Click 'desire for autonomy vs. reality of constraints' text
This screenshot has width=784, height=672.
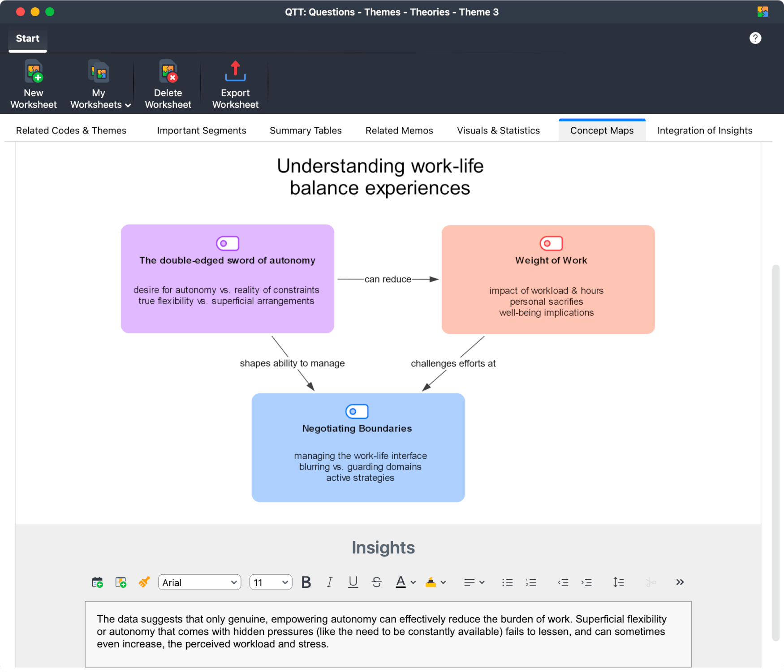226,290
